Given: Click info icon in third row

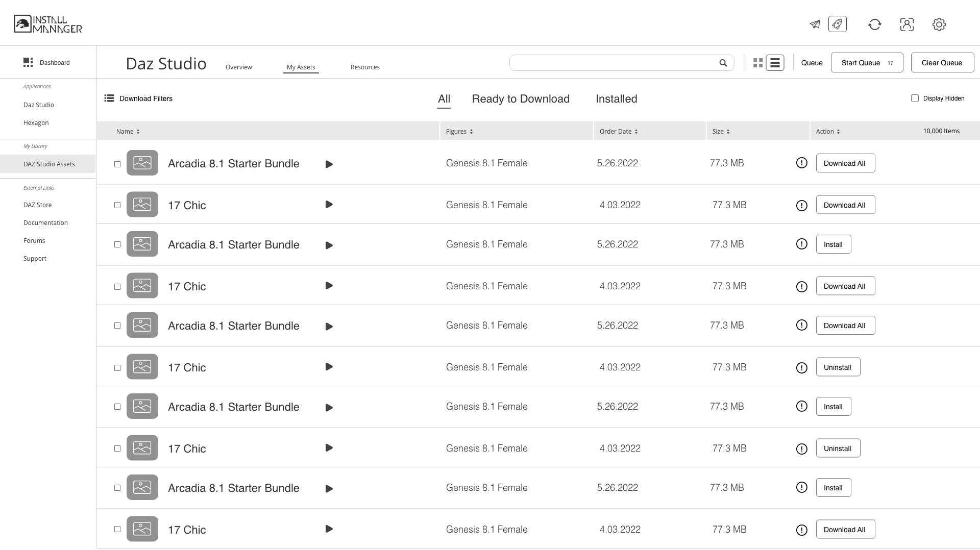Looking at the screenshot, I should (x=802, y=244).
